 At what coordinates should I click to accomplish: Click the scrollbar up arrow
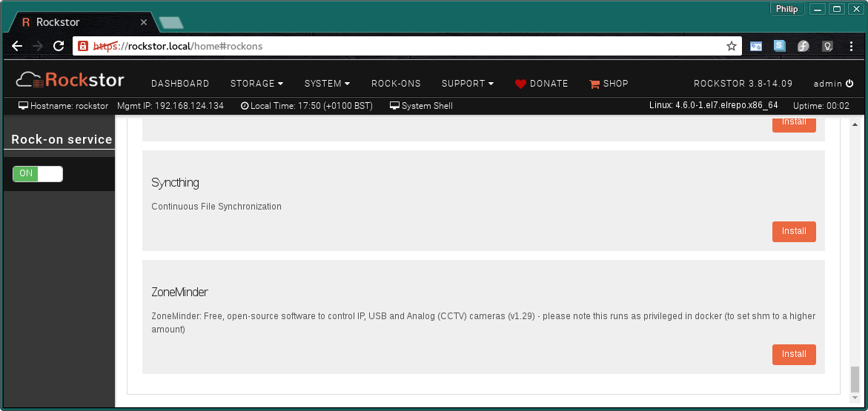point(855,124)
